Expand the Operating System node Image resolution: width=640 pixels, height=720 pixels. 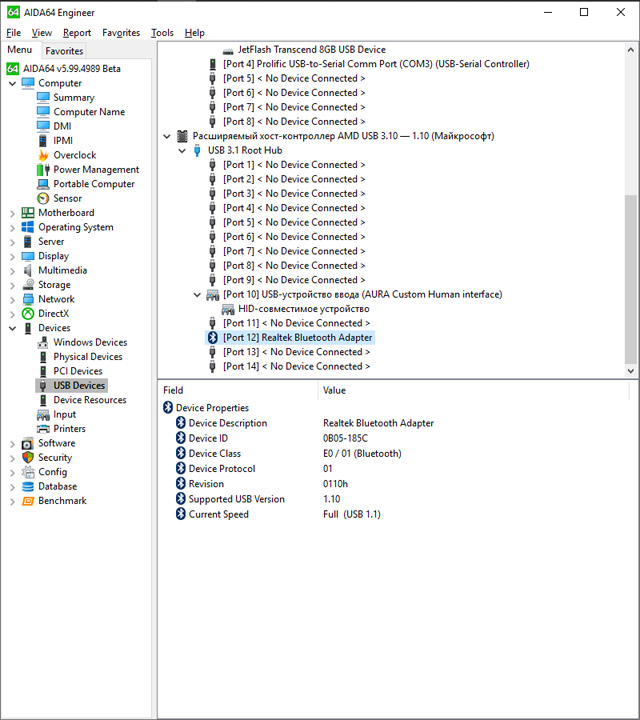[x=12, y=227]
